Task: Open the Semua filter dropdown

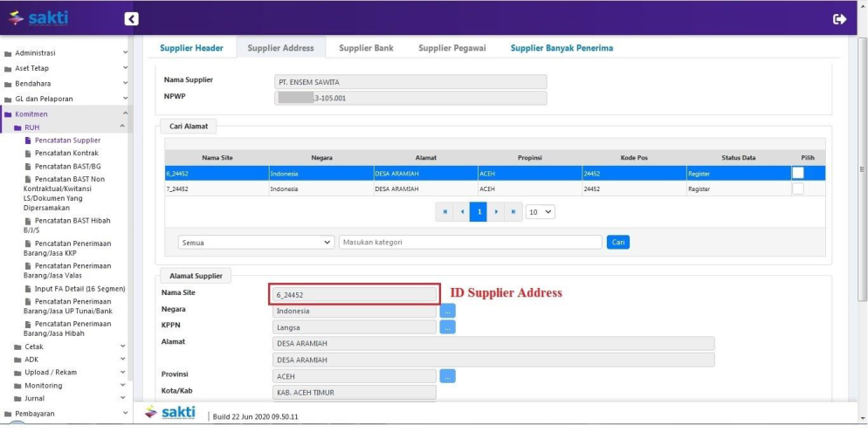Action: 256,243
